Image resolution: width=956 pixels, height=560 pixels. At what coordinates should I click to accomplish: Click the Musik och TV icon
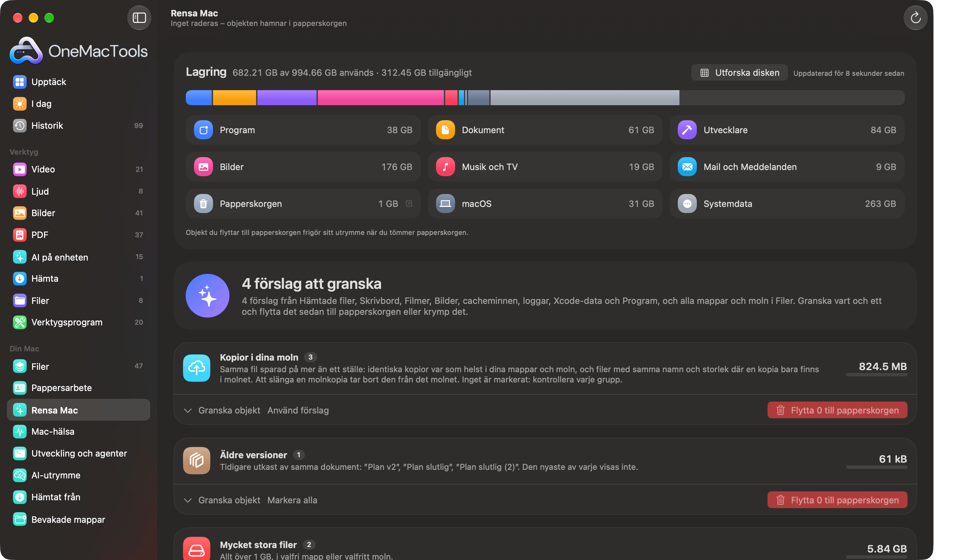pyautogui.click(x=445, y=167)
